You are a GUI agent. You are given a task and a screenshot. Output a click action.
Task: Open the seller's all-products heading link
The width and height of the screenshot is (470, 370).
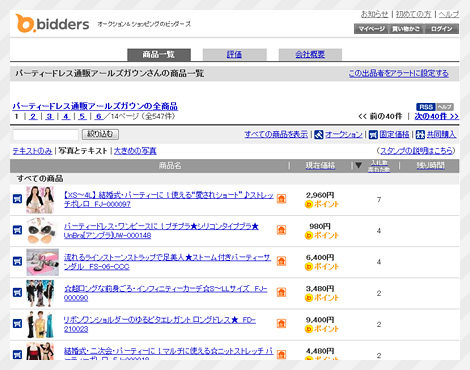click(95, 106)
